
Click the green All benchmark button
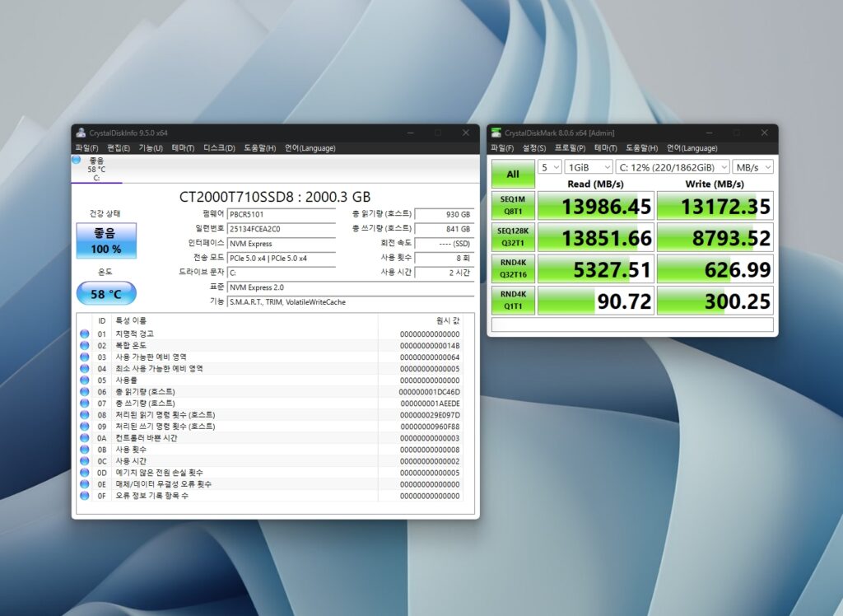[513, 174]
